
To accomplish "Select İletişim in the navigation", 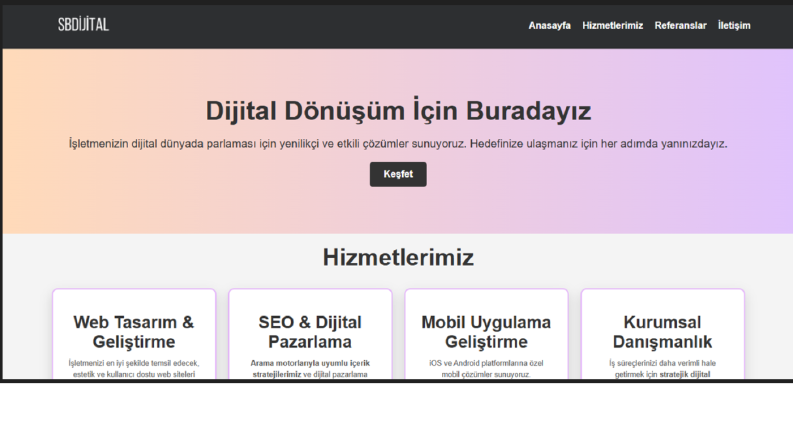I will (x=734, y=25).
